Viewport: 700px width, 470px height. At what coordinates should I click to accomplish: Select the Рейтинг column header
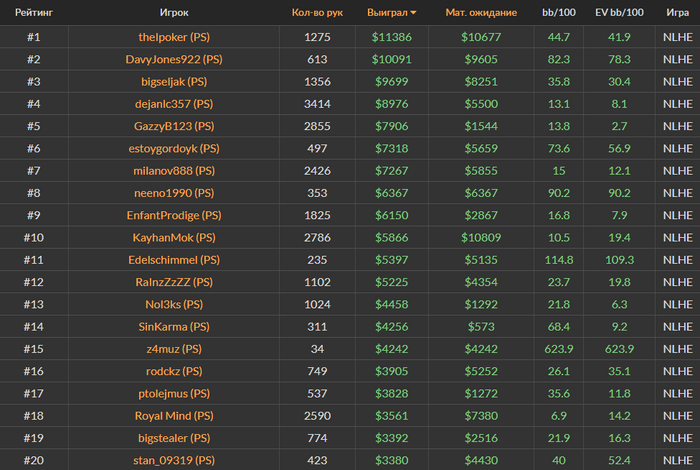coord(34,12)
